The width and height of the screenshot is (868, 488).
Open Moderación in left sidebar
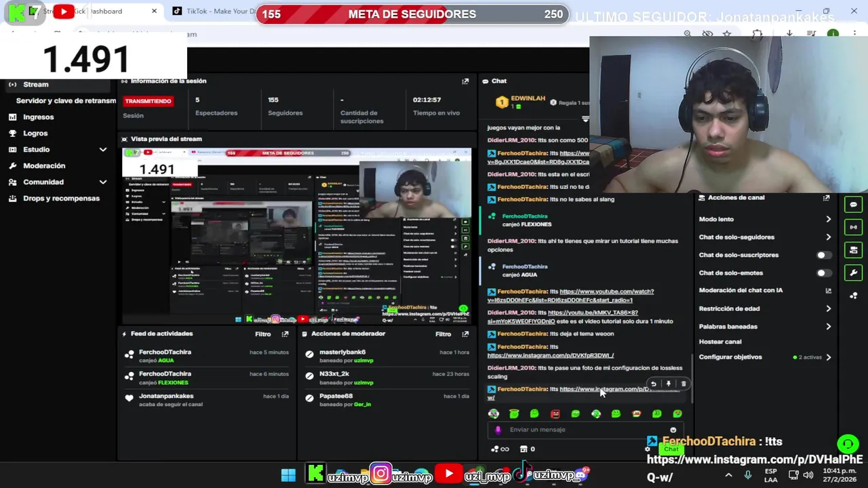44,166
